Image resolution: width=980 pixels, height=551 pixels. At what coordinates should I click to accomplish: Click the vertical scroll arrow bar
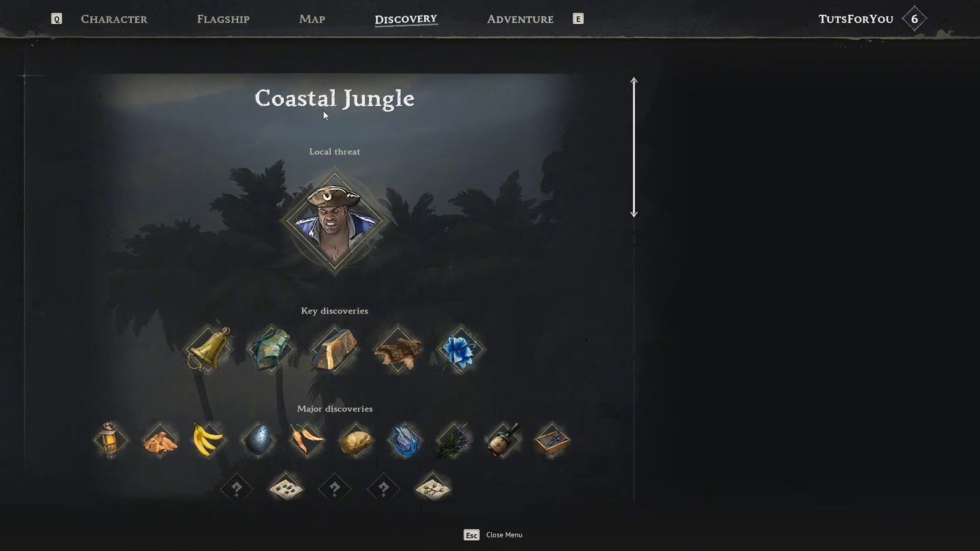[634, 147]
